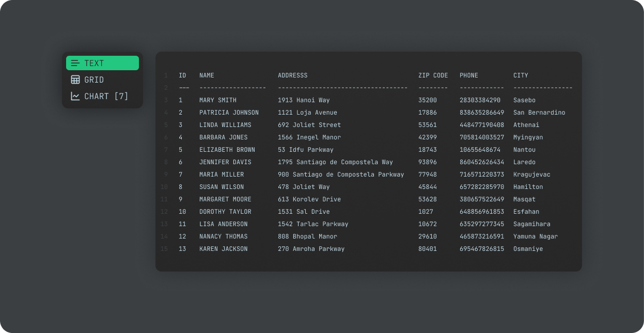Click the ZIP CODE column header

433,75
